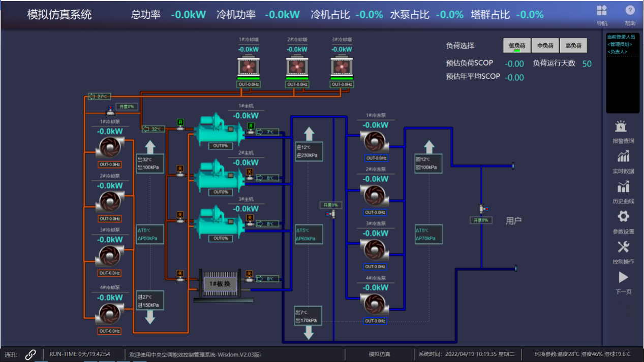Open 历史曲线 history curve
The height and width of the screenshot is (362, 644).
click(623, 187)
